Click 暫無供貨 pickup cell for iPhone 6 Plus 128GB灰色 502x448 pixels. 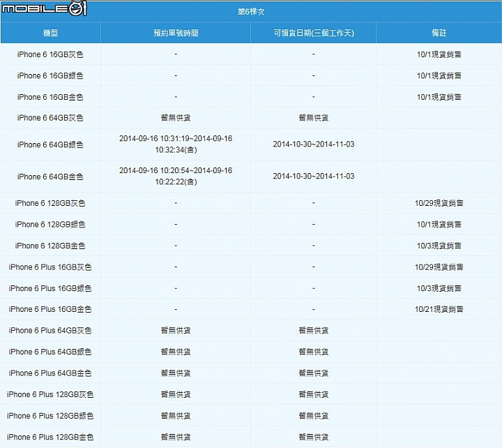(x=314, y=394)
